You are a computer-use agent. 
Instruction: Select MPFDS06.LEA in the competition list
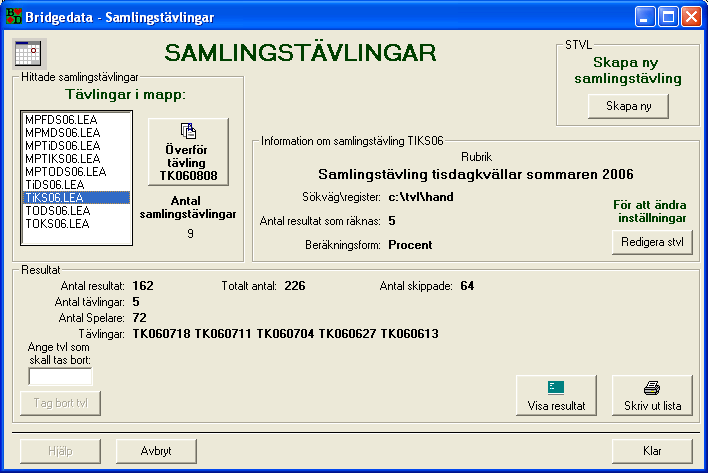pos(60,119)
